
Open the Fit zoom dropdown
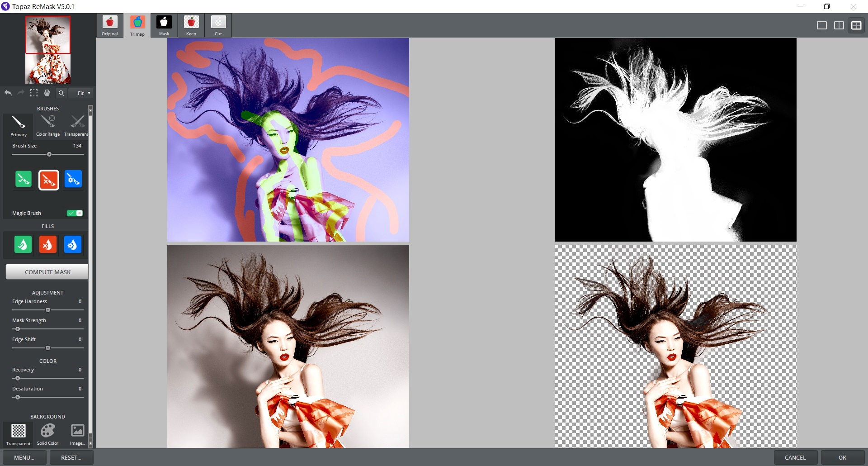point(81,93)
